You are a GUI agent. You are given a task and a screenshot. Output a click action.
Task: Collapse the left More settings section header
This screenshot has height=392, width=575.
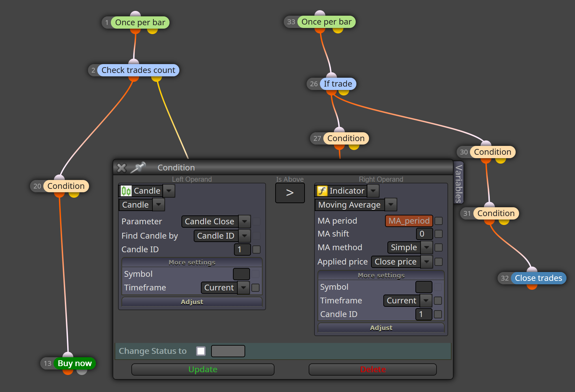click(x=192, y=262)
